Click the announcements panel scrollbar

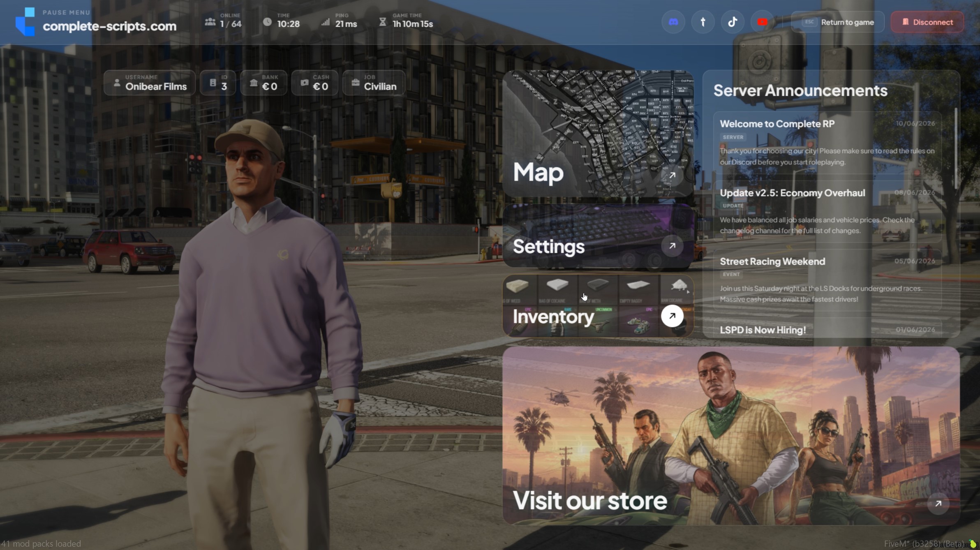tap(956, 148)
